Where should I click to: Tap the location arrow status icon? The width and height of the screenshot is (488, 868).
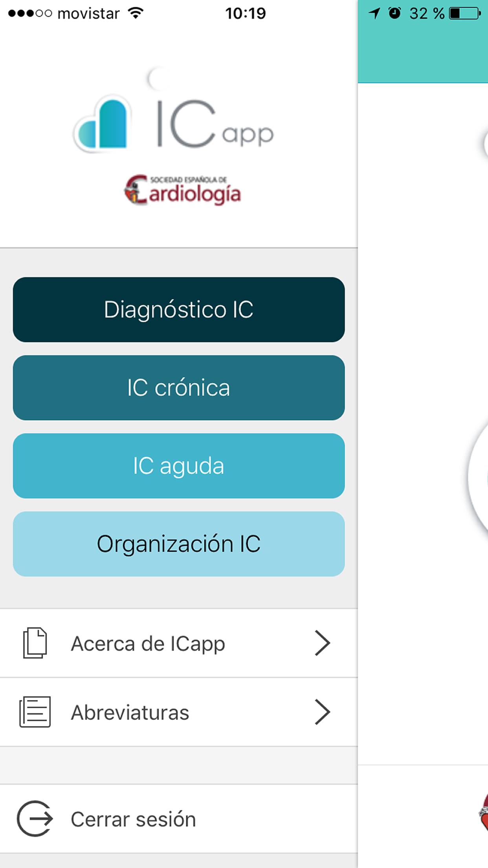(374, 13)
